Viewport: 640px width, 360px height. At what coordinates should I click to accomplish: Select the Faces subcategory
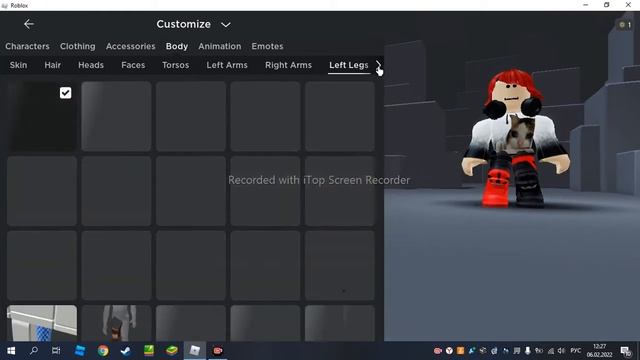133,65
